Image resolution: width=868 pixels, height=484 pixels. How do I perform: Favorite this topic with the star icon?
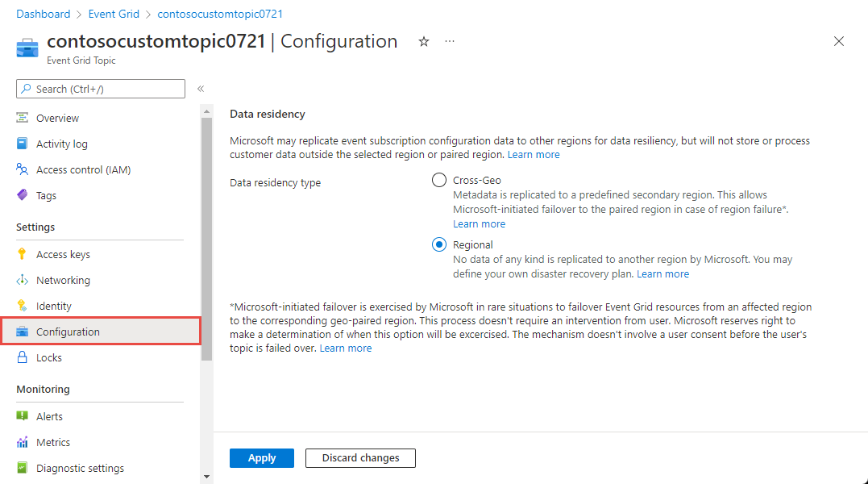click(424, 42)
